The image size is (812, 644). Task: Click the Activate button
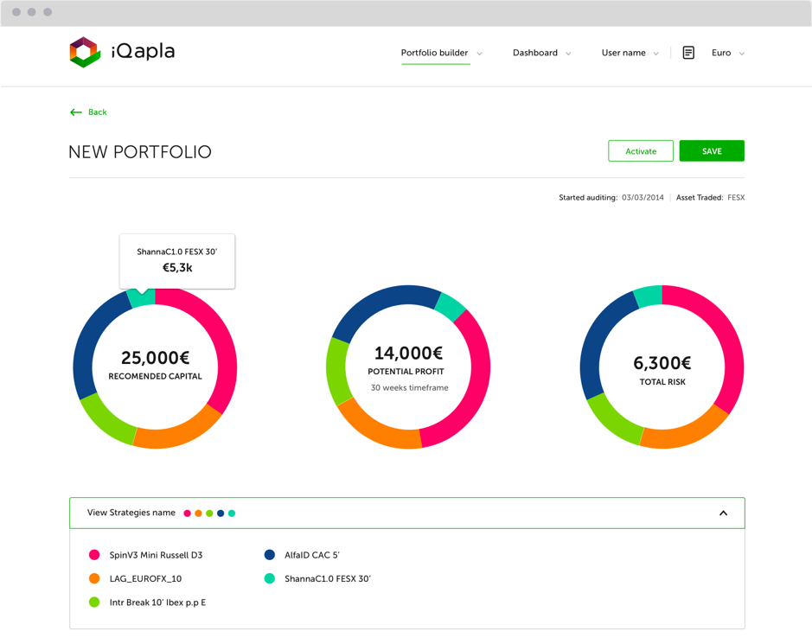[641, 150]
